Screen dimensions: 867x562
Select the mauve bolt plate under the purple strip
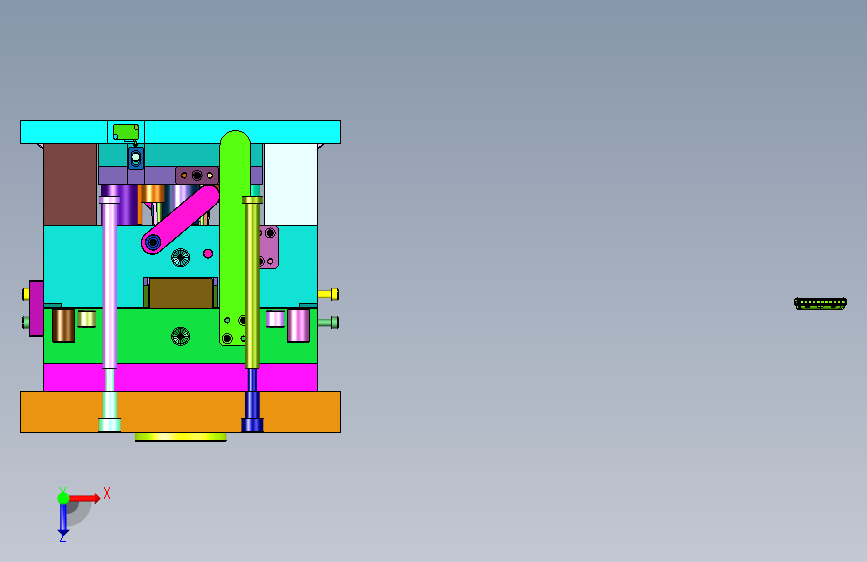pyautogui.click(x=197, y=175)
